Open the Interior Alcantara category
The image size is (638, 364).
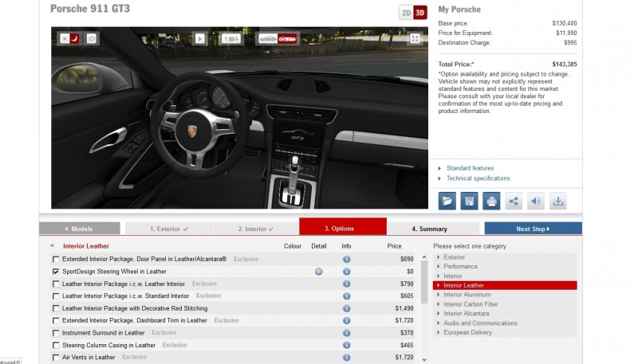pyautogui.click(x=505, y=313)
